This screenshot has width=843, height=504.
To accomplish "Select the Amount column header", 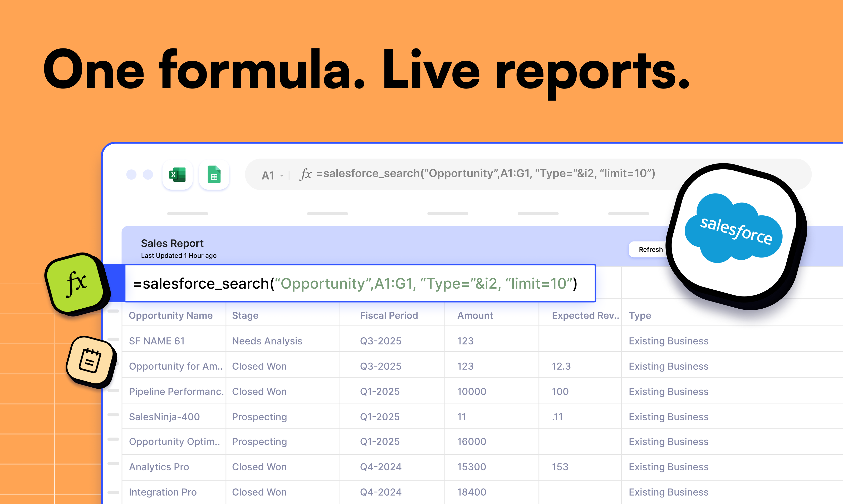I will tap(475, 315).
